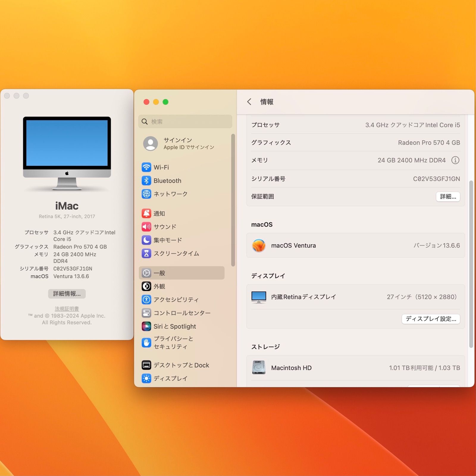The width and height of the screenshot is (476, 476).
Task: Open 外観 appearance icon
Action: pyautogui.click(x=146, y=286)
